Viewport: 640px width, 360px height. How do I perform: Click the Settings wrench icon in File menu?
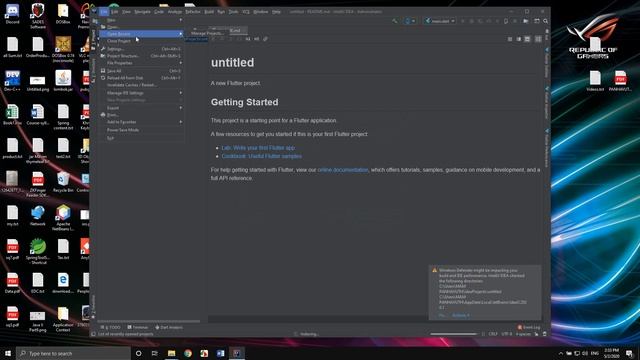(103, 49)
